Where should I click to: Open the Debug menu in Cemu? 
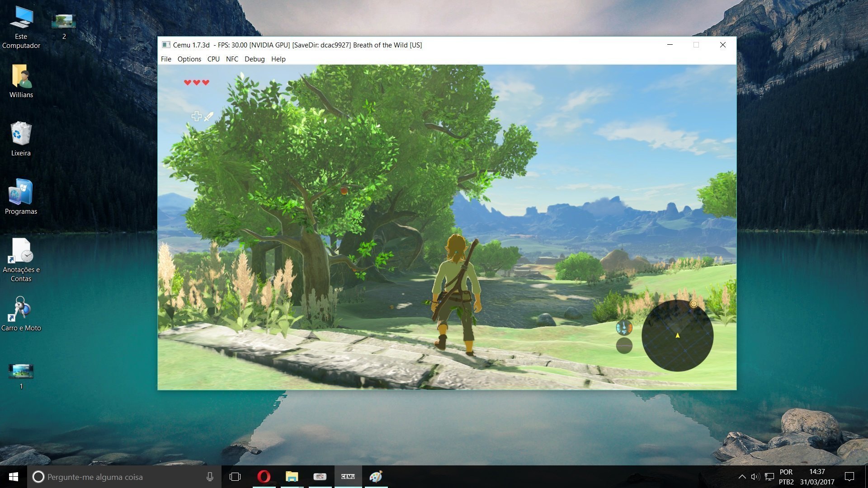255,59
